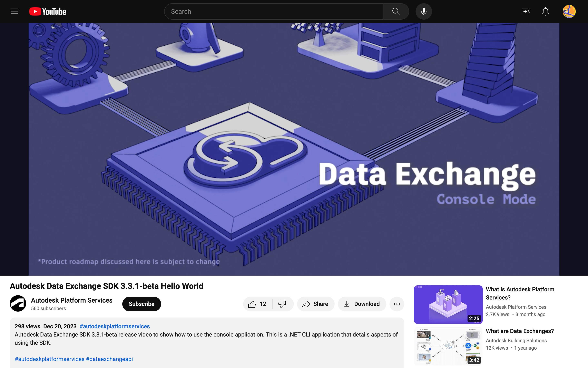The image size is (588, 368).
Task: Open the account avatar menu
Action: tap(569, 11)
